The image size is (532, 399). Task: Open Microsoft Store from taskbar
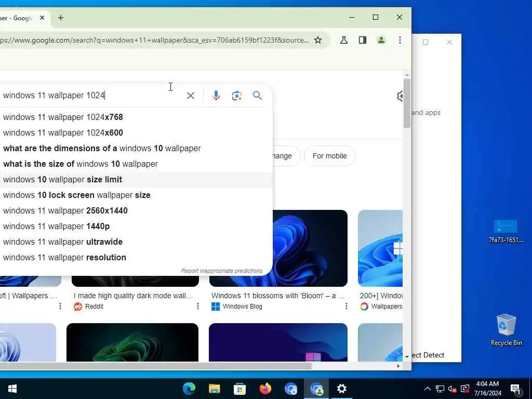coord(240,389)
